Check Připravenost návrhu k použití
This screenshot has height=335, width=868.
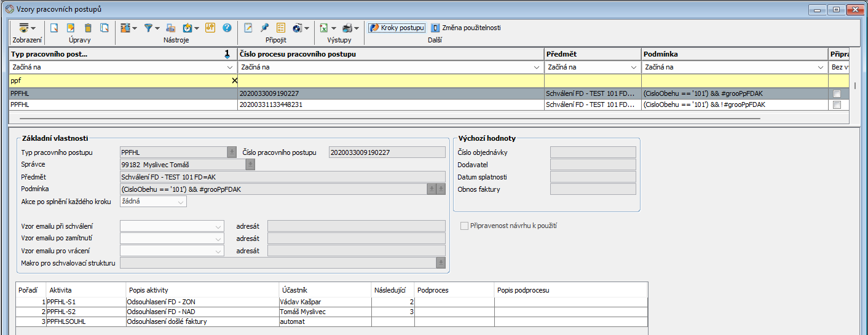(x=465, y=226)
